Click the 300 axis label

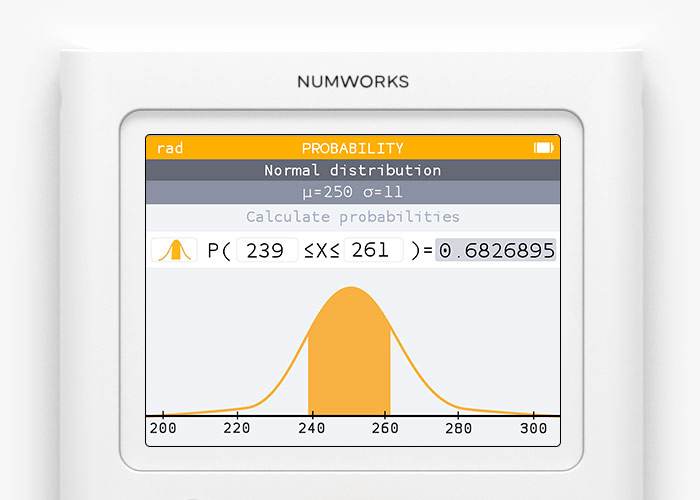click(x=533, y=428)
